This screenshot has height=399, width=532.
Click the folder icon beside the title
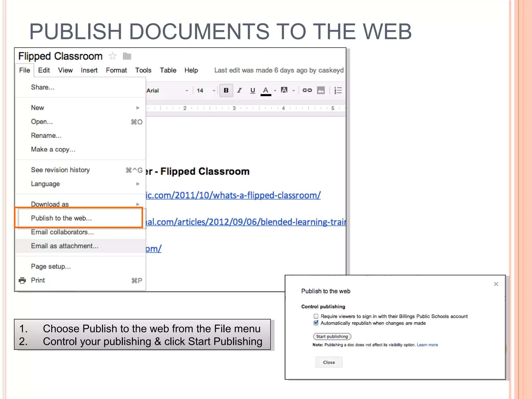[x=127, y=56]
